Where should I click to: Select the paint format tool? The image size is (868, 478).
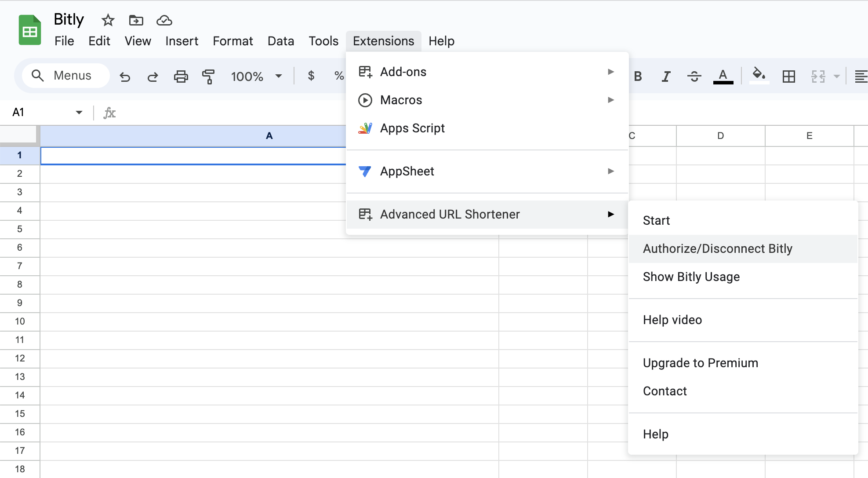pos(208,77)
